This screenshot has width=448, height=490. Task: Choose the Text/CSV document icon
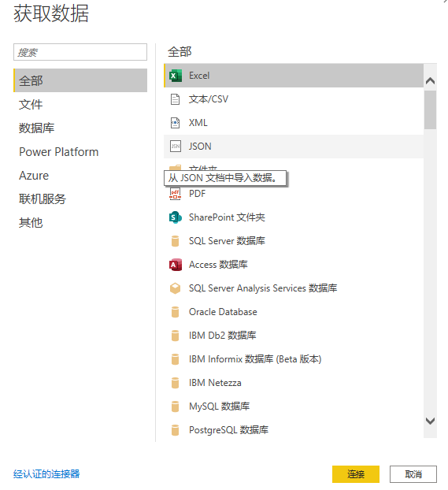coord(175,99)
